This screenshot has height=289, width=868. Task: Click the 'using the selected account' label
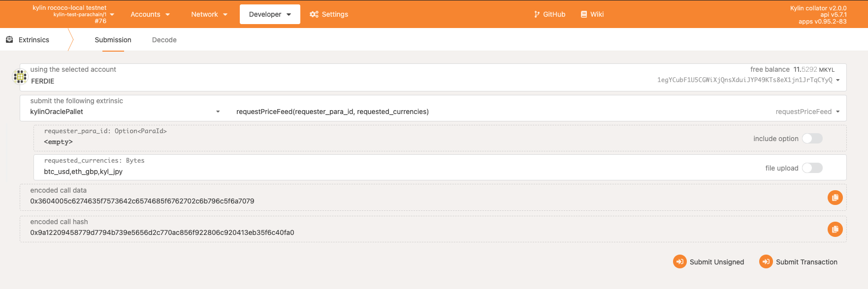pyautogui.click(x=73, y=69)
